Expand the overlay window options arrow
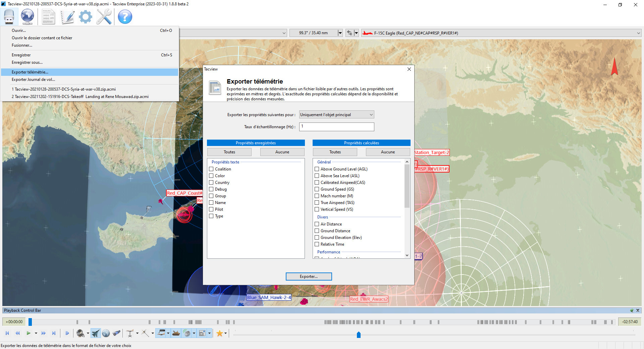This screenshot has width=644, height=349. 209,333
